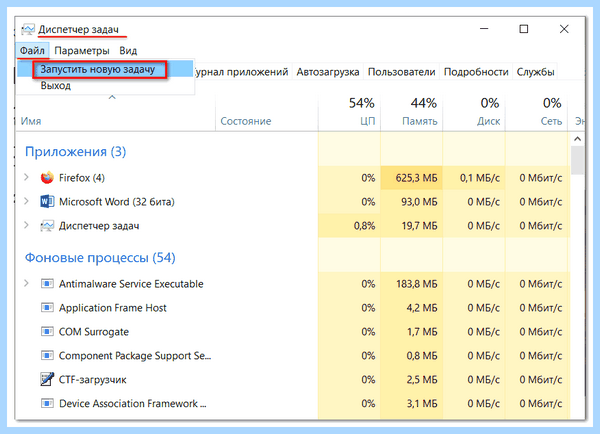Viewport: 600px width, 434px height.
Task: Click the Диспетчер задач process icon
Action: click(47, 226)
